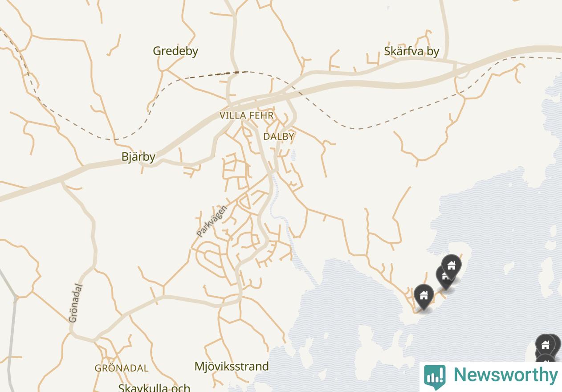Select the Skärfva by place label
Screen dimensions: 562x392
(412, 51)
